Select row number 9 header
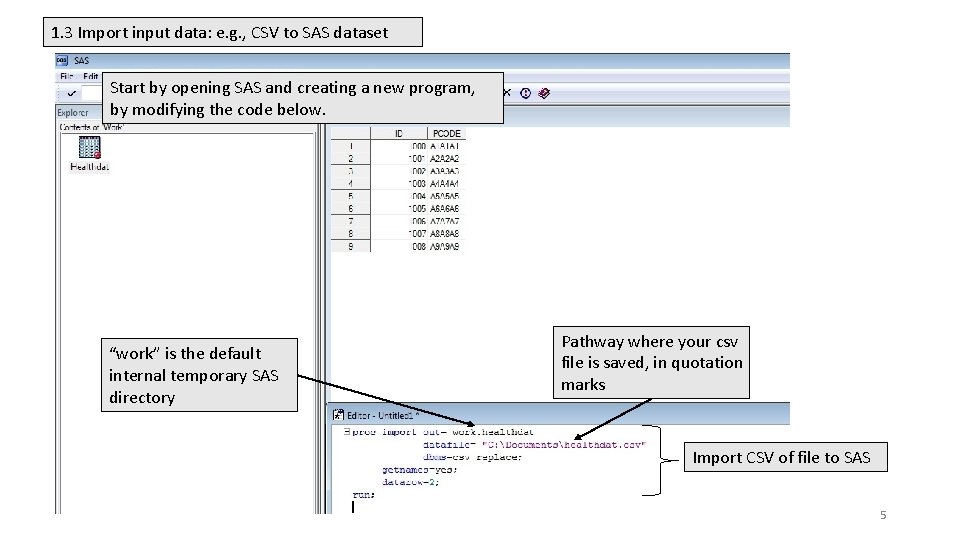Image resolution: width=960 pixels, height=540 pixels. [351, 247]
